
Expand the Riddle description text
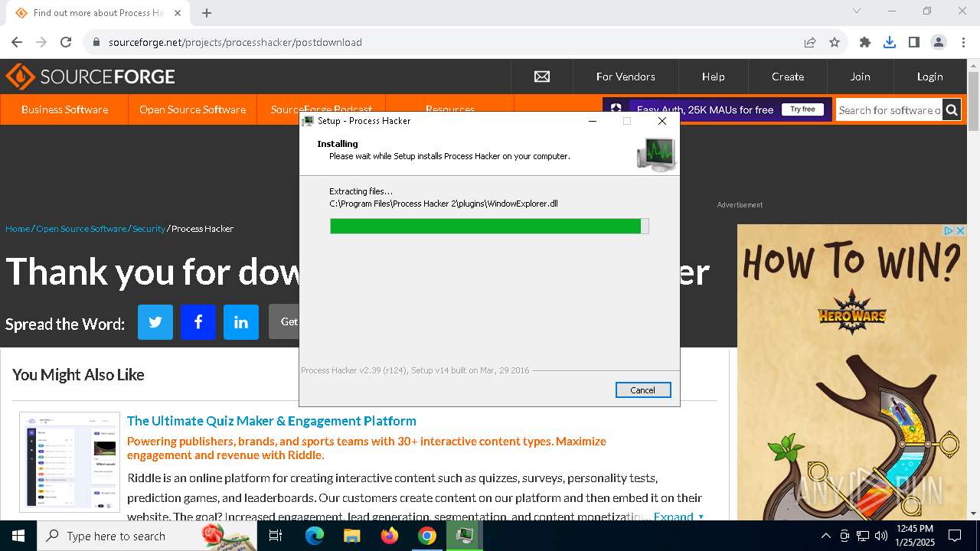[x=678, y=517]
